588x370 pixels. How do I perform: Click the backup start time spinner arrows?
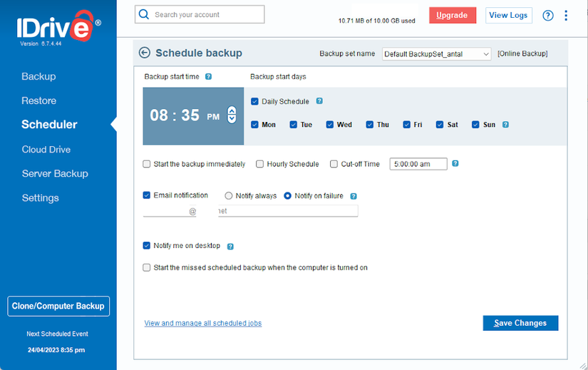232,115
